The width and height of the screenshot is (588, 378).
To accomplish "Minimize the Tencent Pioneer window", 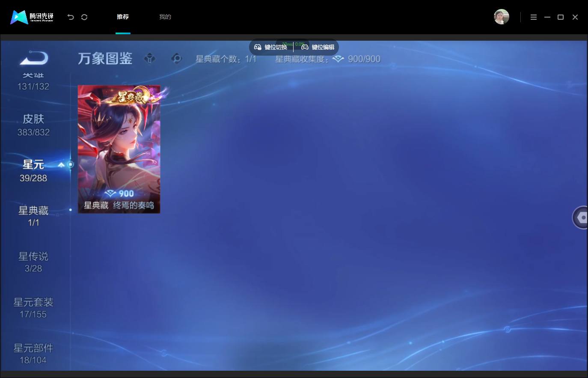I will click(547, 17).
